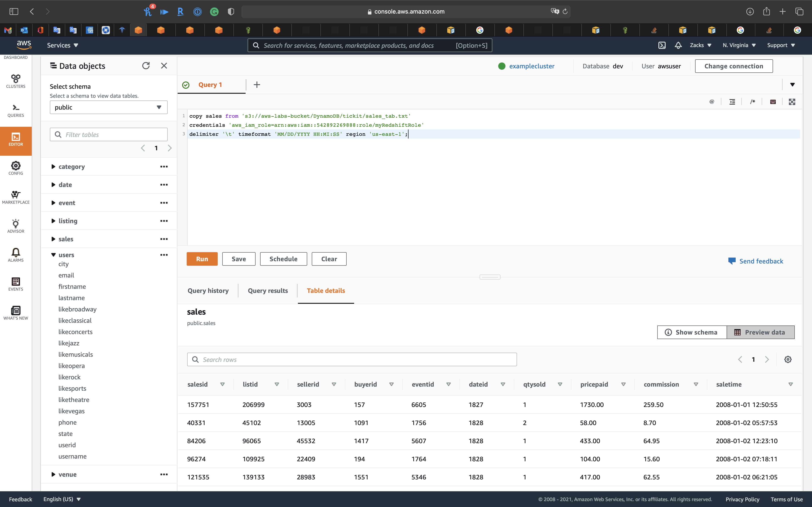
Task: Switch to the Query history tab
Action: point(208,291)
